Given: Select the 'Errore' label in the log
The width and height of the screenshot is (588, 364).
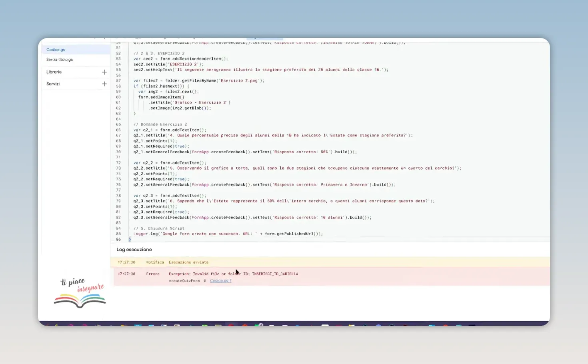Looking at the screenshot, I should coord(153,274).
